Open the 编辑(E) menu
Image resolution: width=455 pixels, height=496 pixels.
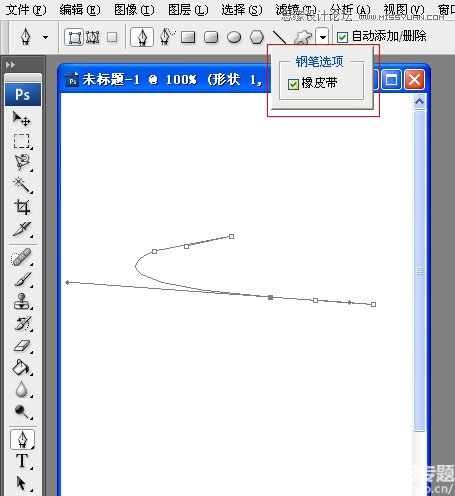80,10
